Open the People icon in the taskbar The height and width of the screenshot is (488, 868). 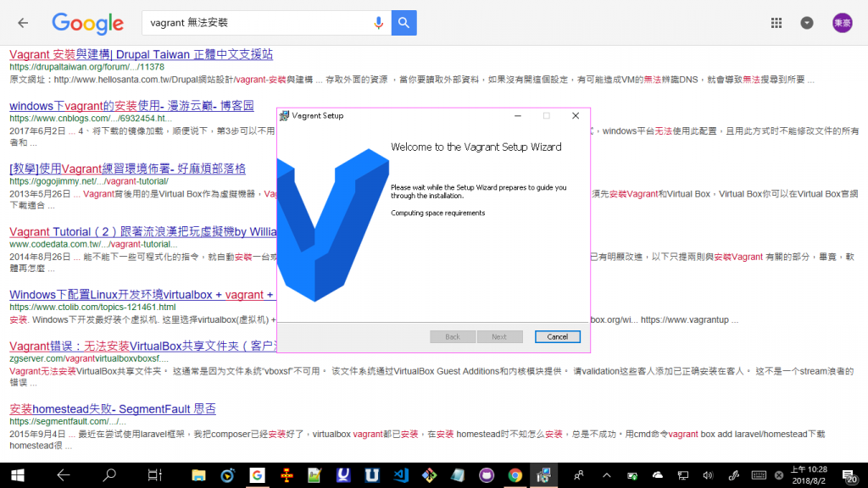coord(578,475)
